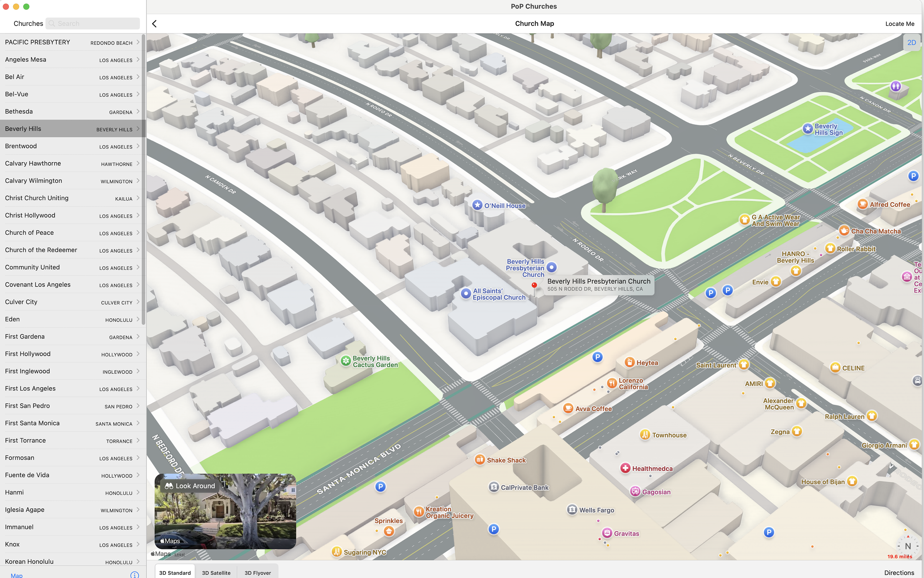This screenshot has height=578, width=924.
Task: Click the Beverly Hills Presbyterian Church callout
Action: (x=599, y=285)
